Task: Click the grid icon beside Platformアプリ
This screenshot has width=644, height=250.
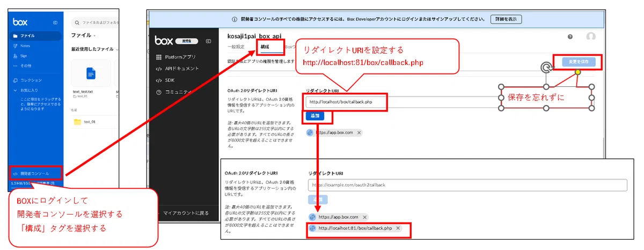Action: [x=158, y=57]
